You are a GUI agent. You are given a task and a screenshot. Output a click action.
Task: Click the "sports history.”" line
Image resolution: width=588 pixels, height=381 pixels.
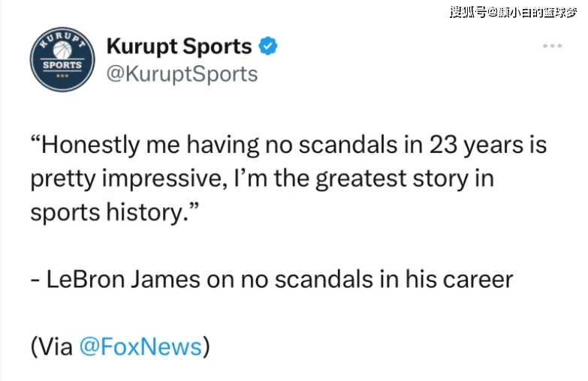coord(115,212)
